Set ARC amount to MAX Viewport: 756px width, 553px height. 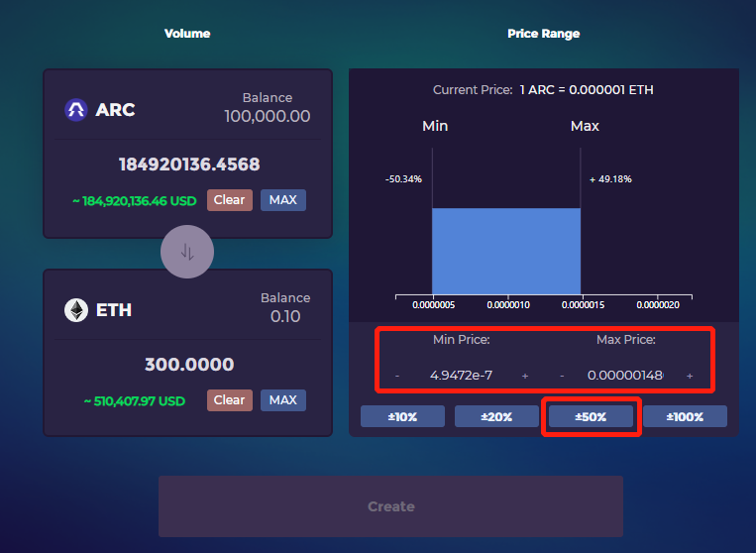point(282,200)
